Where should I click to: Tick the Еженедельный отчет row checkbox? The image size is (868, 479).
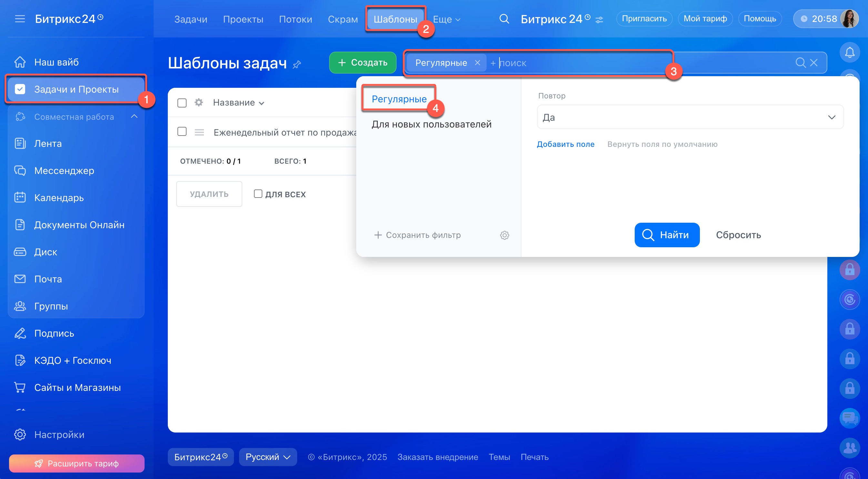[x=182, y=131]
